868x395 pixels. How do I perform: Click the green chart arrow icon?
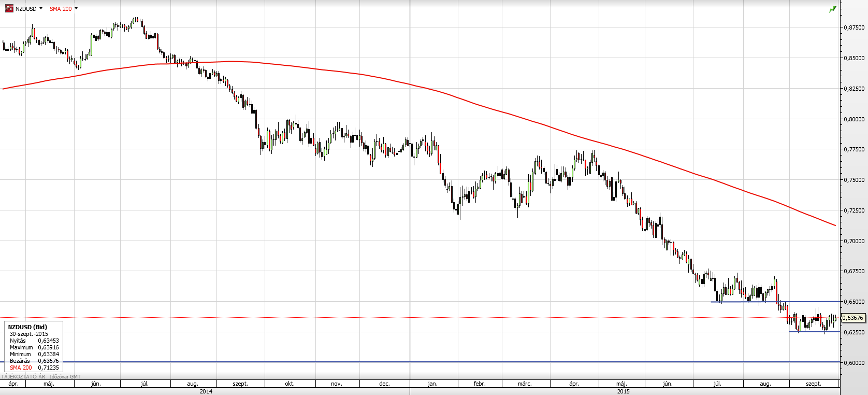833,9
